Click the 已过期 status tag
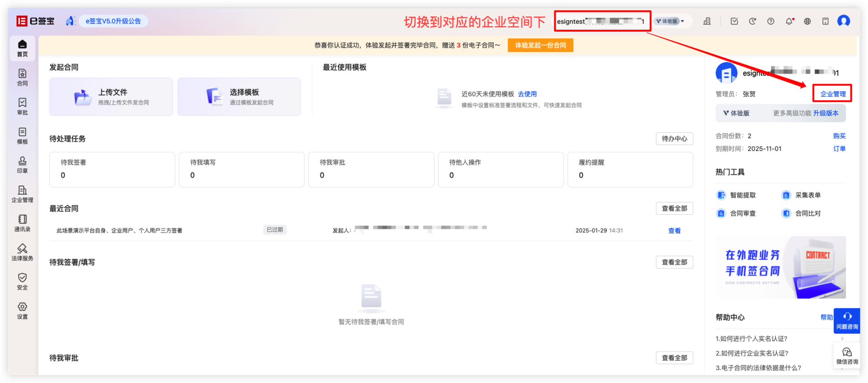Screen dimensions: 868x383 coord(275,230)
